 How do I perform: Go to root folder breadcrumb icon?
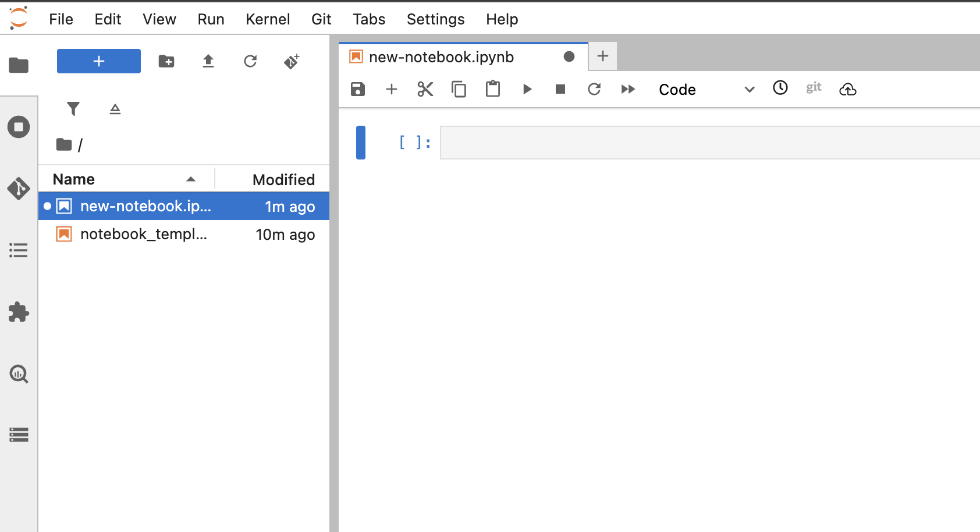point(64,144)
